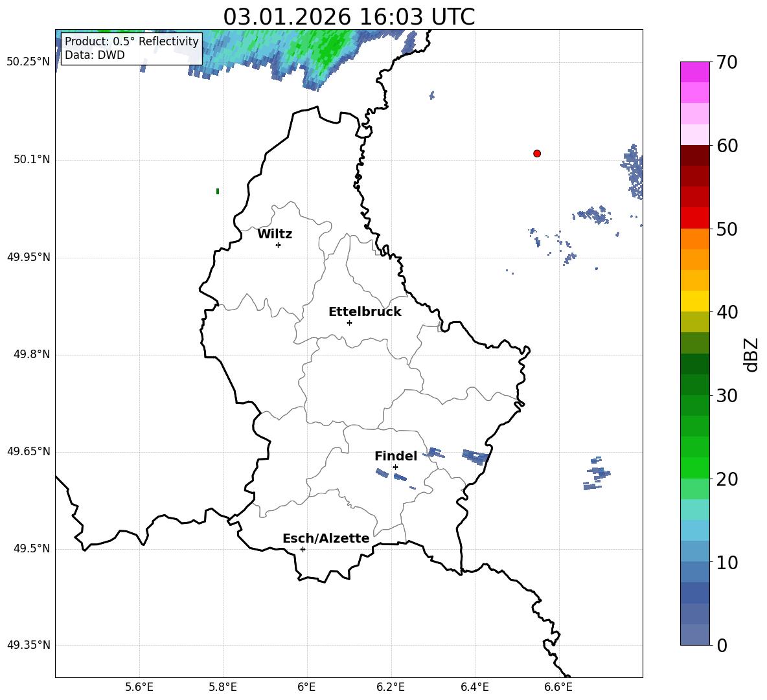Click the 6.6°E longitude label
Screen dimensions: 767x700
(558, 687)
